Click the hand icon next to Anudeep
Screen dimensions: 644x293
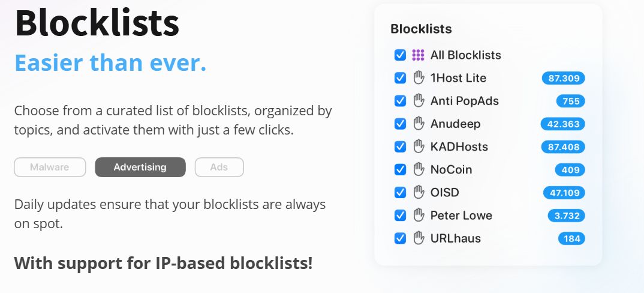click(418, 124)
